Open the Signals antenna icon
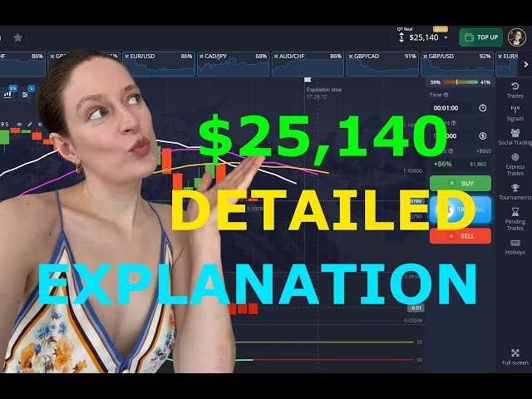 tap(515, 109)
